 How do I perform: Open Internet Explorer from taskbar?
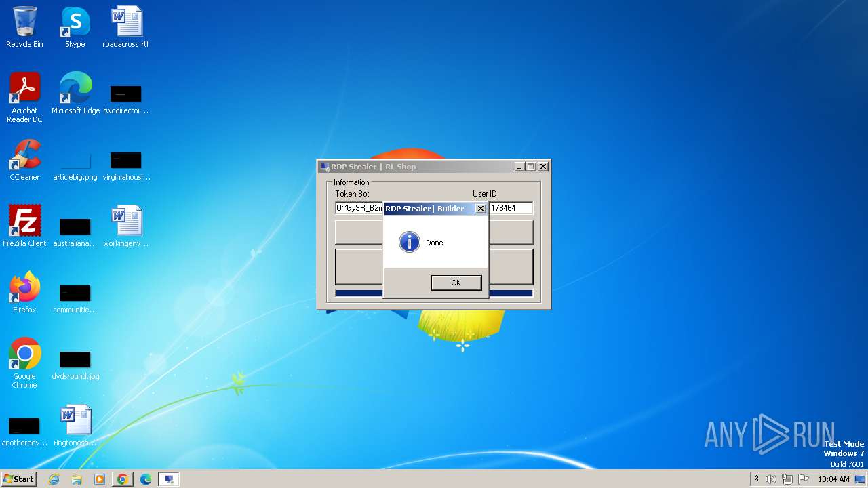click(x=54, y=479)
